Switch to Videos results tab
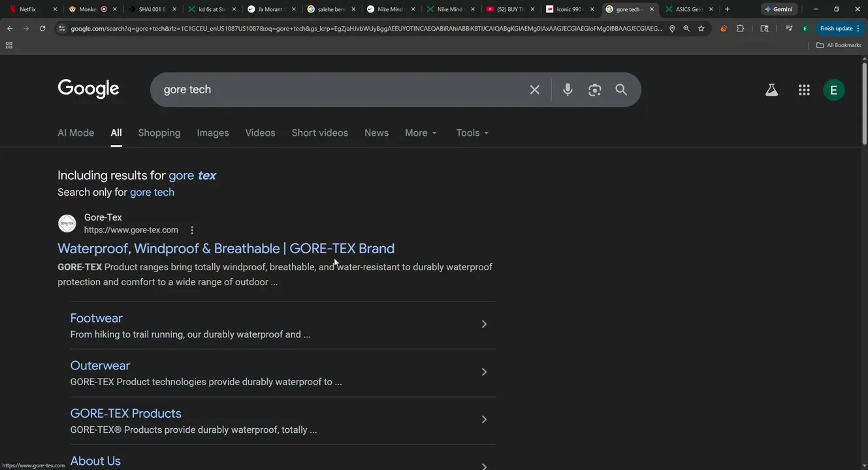Screen dimensions: 868x470 tap(260, 133)
